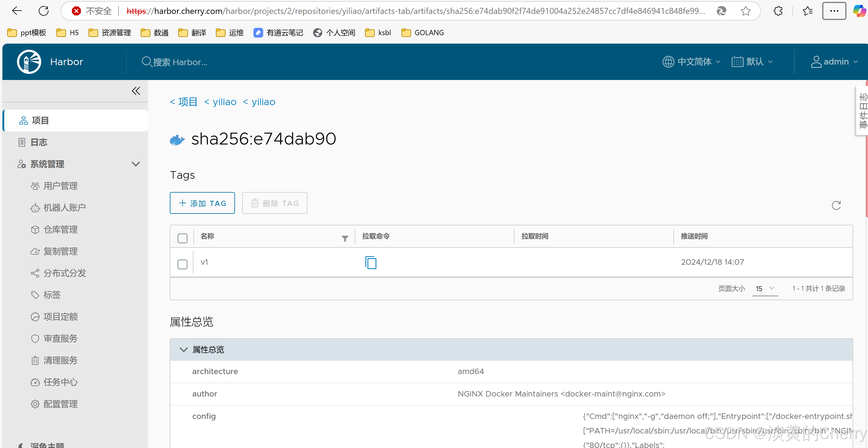Toggle the select-all checkbox in table header
This screenshot has width=868, height=448.
coord(182,238)
